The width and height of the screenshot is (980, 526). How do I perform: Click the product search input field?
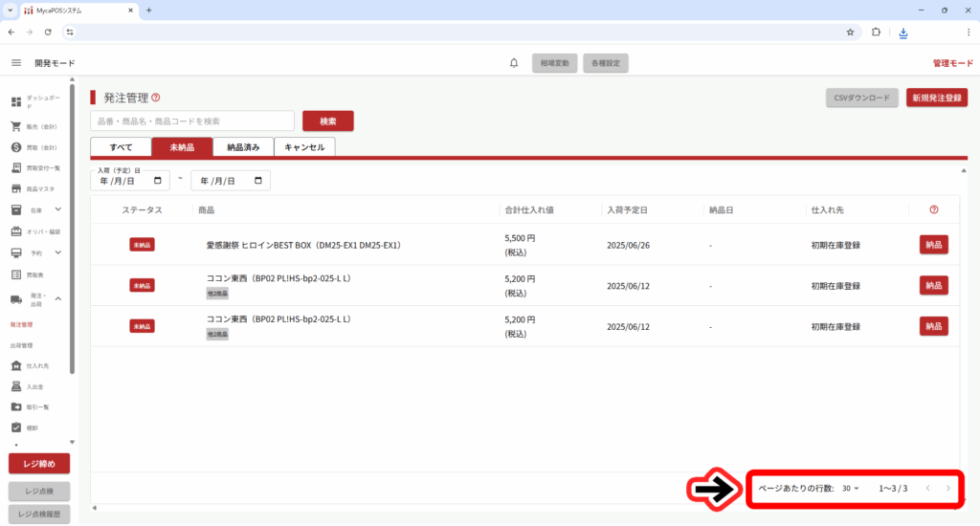point(192,121)
